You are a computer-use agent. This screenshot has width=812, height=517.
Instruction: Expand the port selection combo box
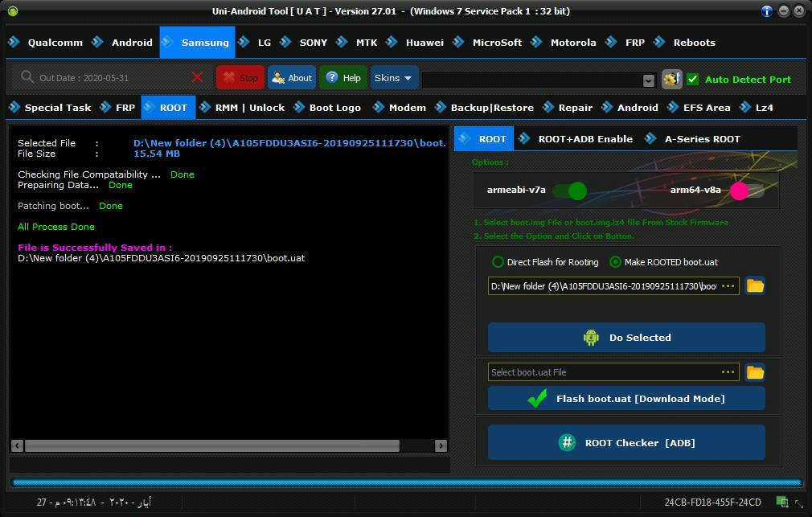click(648, 80)
